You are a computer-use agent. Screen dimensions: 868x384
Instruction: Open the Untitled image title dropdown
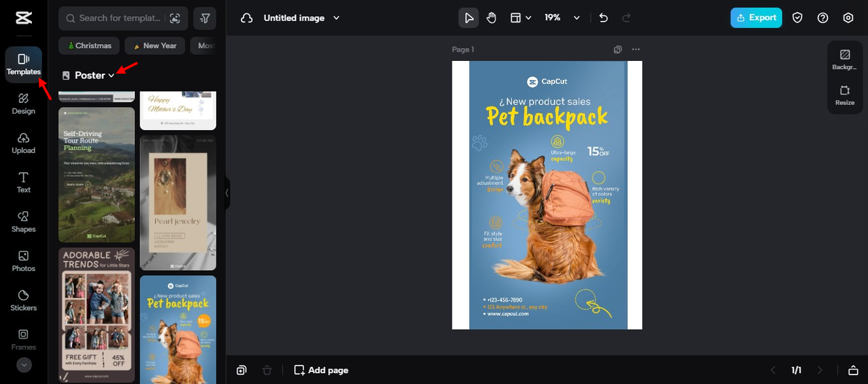pyautogui.click(x=302, y=18)
